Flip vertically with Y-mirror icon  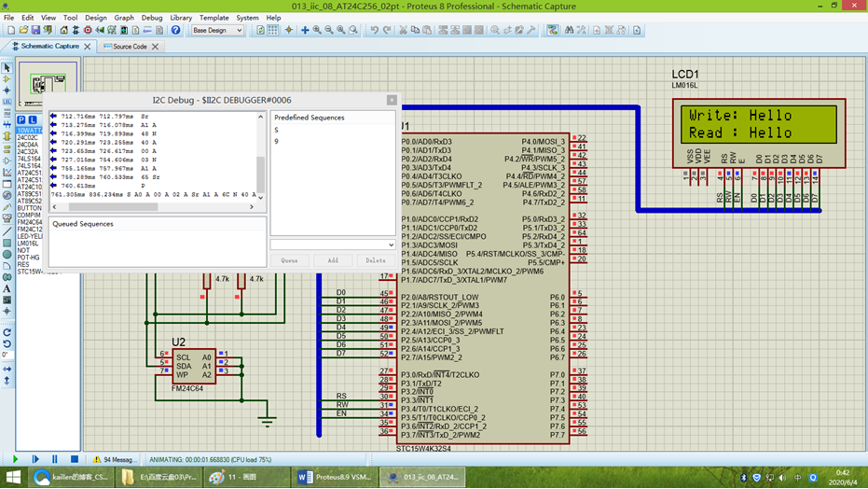click(7, 381)
